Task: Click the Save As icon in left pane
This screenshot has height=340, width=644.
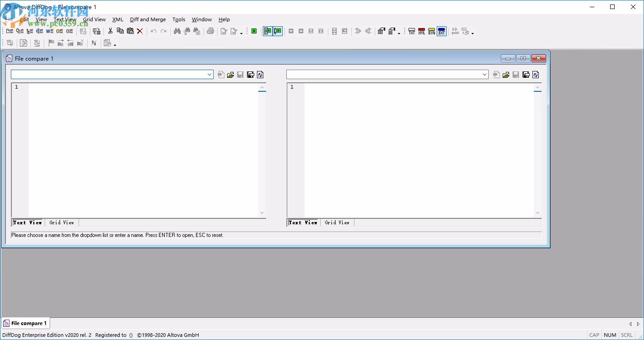Action: tap(250, 75)
